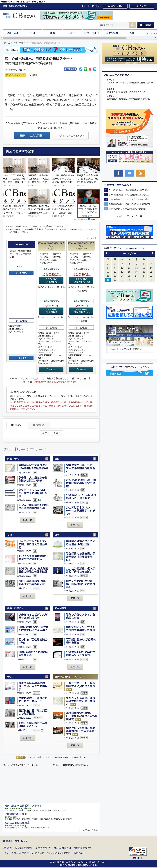Open the 特集 navigation tab
The height and width of the screenshot is (868, 157).
pyautogui.click(x=132, y=33)
